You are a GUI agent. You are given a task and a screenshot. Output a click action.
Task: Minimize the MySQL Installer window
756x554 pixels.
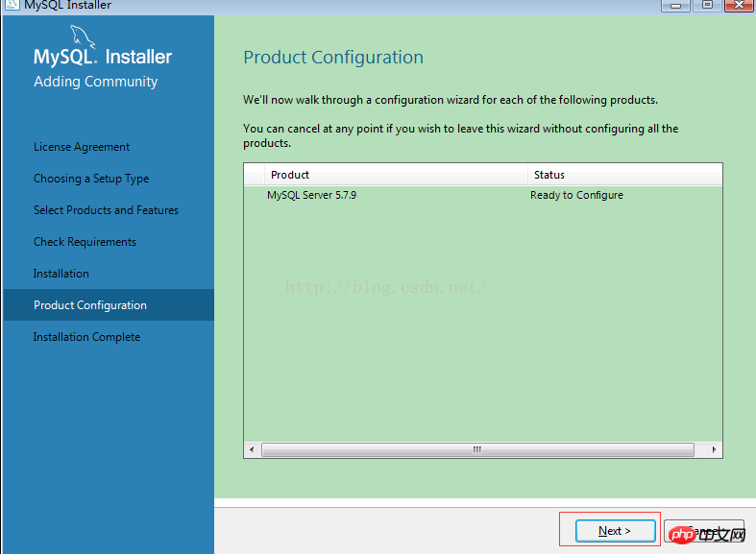tap(676, 6)
